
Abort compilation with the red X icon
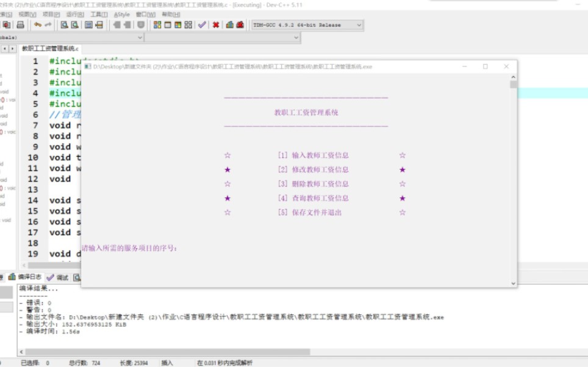tap(215, 24)
